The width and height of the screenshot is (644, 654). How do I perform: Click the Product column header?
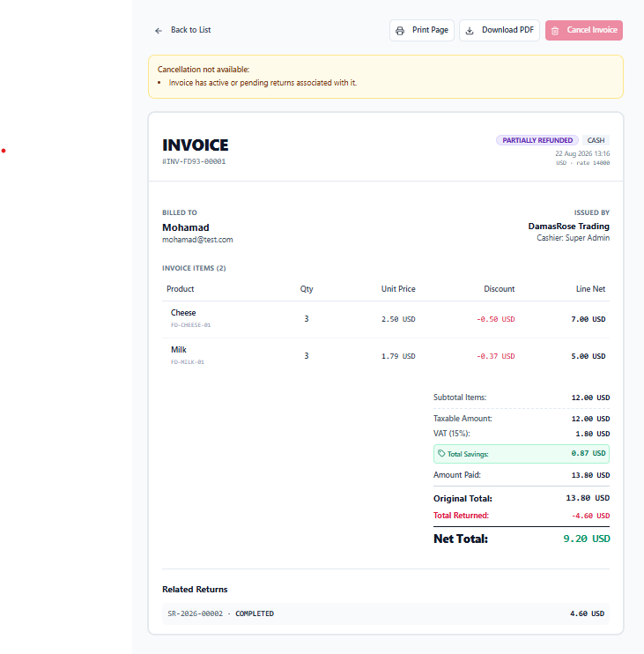pyautogui.click(x=180, y=288)
